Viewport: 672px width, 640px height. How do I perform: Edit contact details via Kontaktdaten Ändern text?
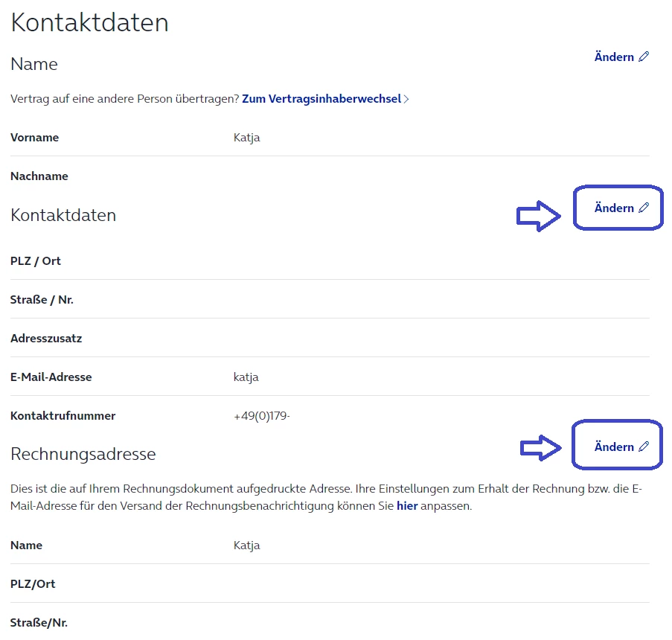tap(614, 208)
